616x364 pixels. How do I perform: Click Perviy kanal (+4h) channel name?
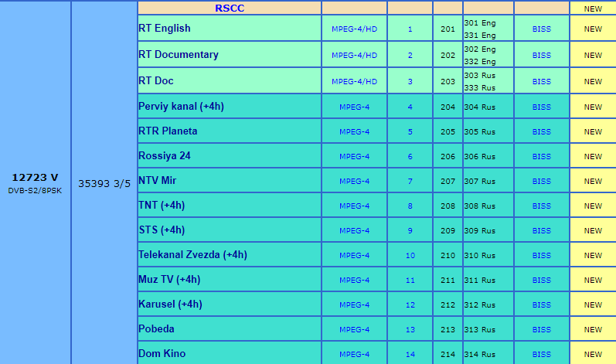point(181,107)
